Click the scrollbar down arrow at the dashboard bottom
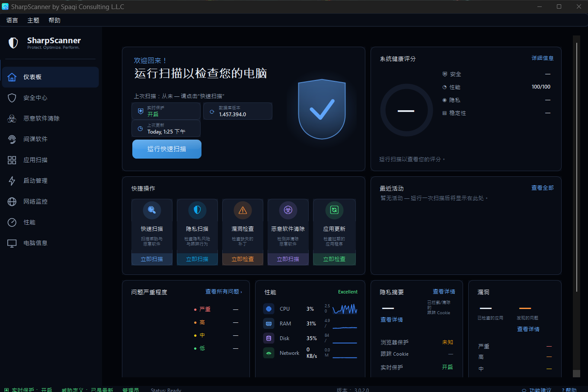This screenshot has height=392, width=588. pos(576,374)
